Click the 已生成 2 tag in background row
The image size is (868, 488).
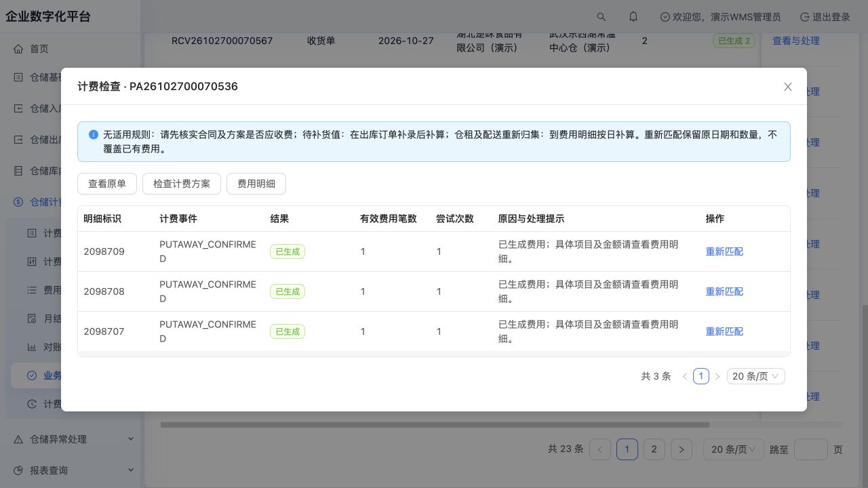734,41
